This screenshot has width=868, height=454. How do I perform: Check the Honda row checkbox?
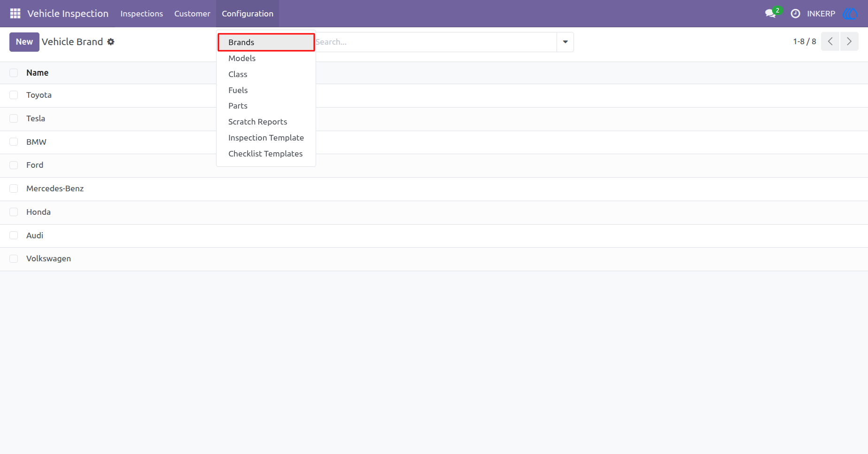tap(14, 212)
